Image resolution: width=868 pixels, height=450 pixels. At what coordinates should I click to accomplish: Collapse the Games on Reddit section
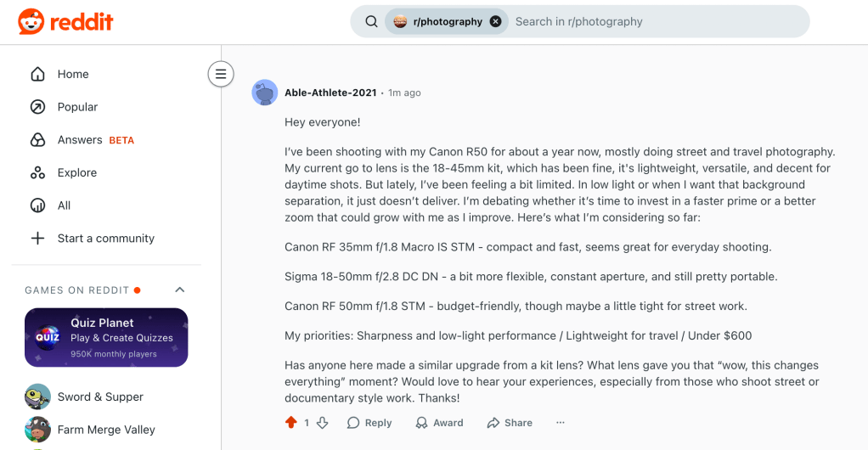pyautogui.click(x=179, y=290)
